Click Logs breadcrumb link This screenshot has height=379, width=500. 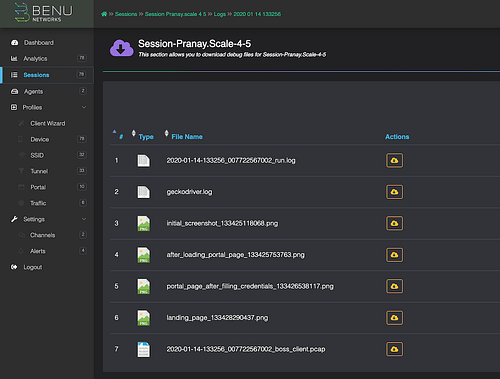[x=220, y=14]
